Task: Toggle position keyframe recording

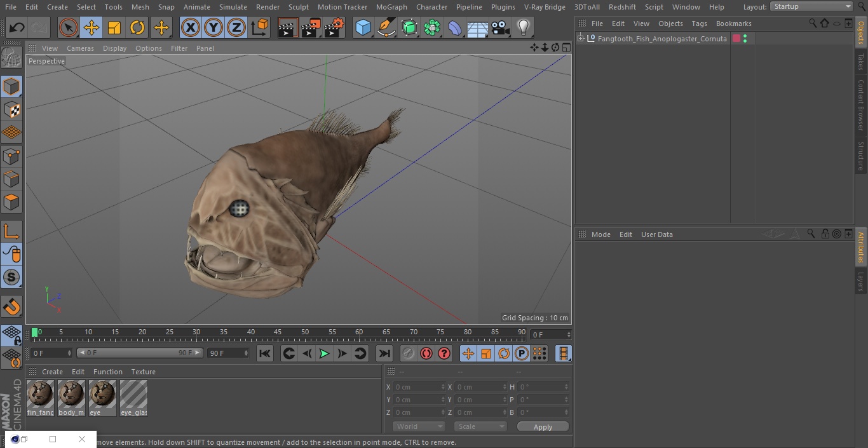Action: pyautogui.click(x=468, y=353)
